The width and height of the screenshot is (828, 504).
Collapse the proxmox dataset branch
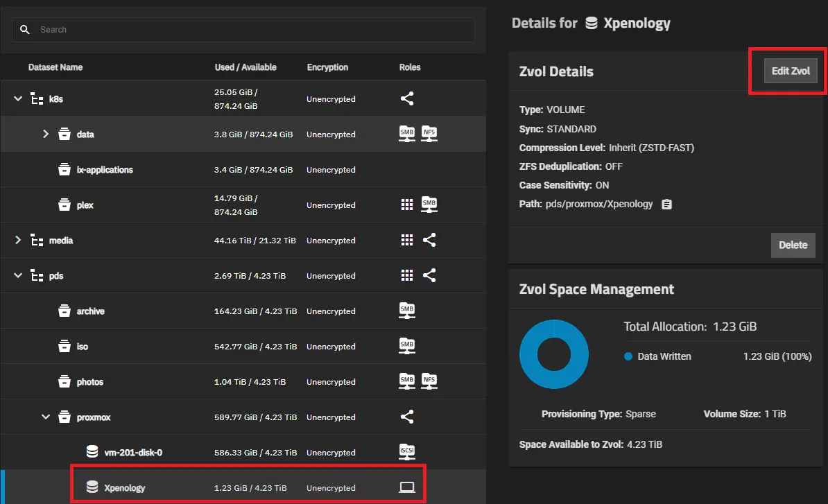46,417
